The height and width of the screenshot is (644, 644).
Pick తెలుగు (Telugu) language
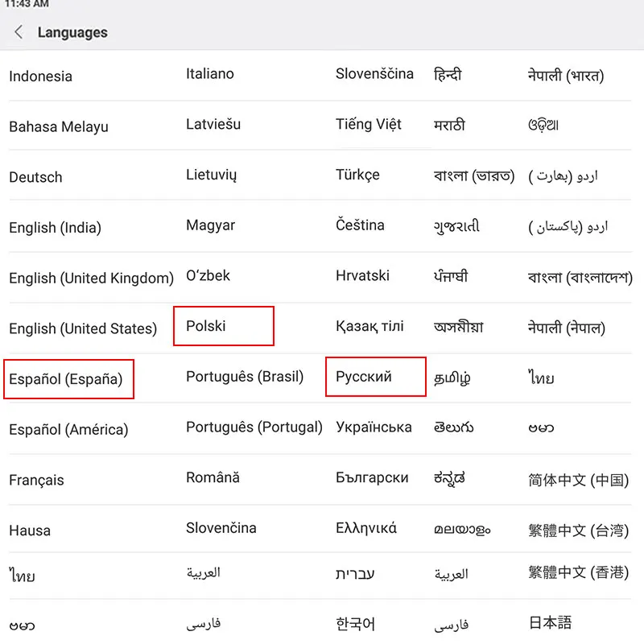tap(453, 428)
